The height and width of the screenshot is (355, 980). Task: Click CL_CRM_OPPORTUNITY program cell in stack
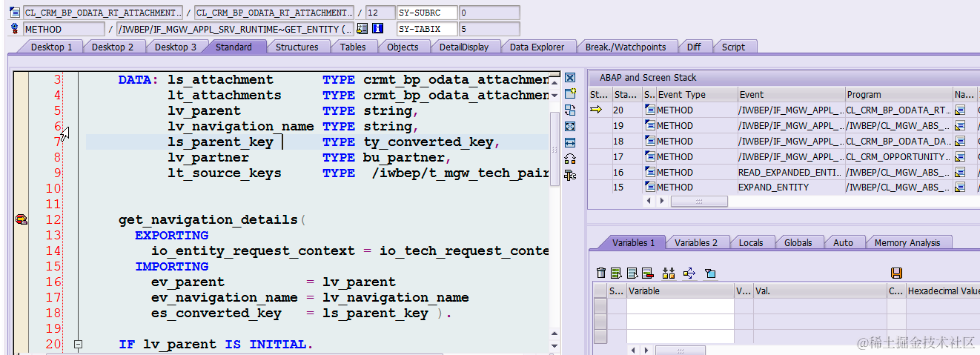(x=898, y=156)
